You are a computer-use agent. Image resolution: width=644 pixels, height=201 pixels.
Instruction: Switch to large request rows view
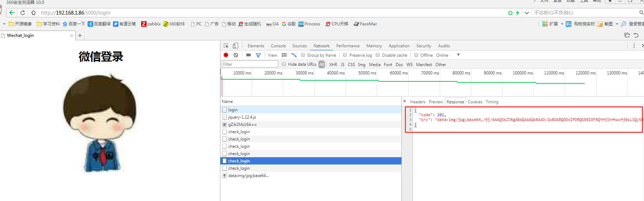tap(284, 55)
